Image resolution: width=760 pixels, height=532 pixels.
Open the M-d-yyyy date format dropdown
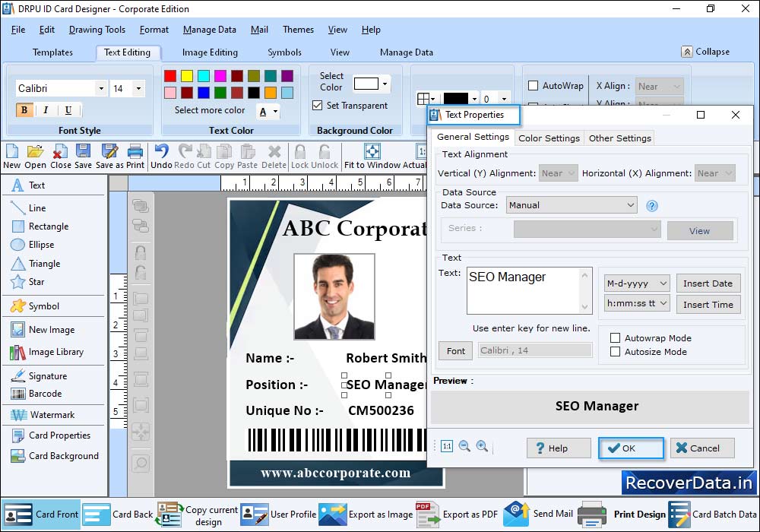point(637,283)
